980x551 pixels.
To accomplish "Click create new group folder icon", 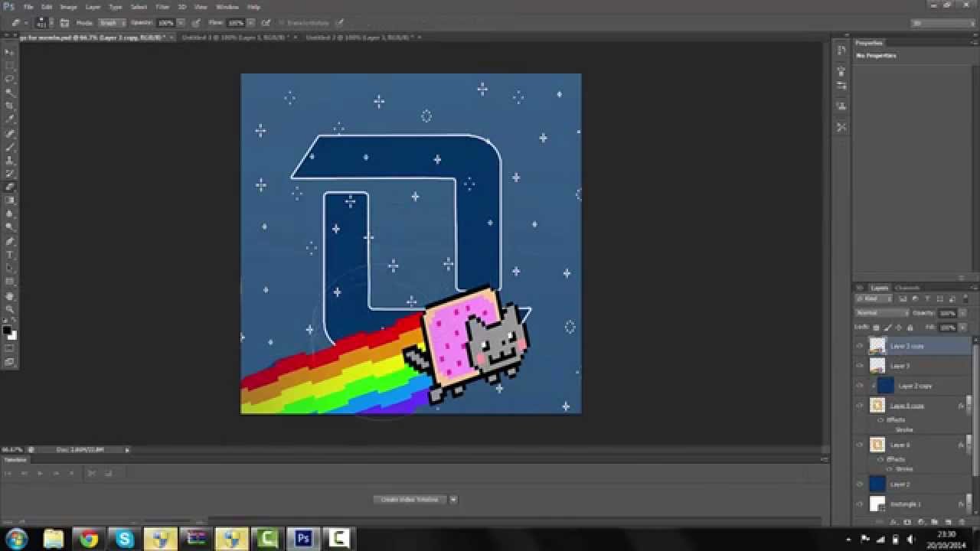I will 934,522.
